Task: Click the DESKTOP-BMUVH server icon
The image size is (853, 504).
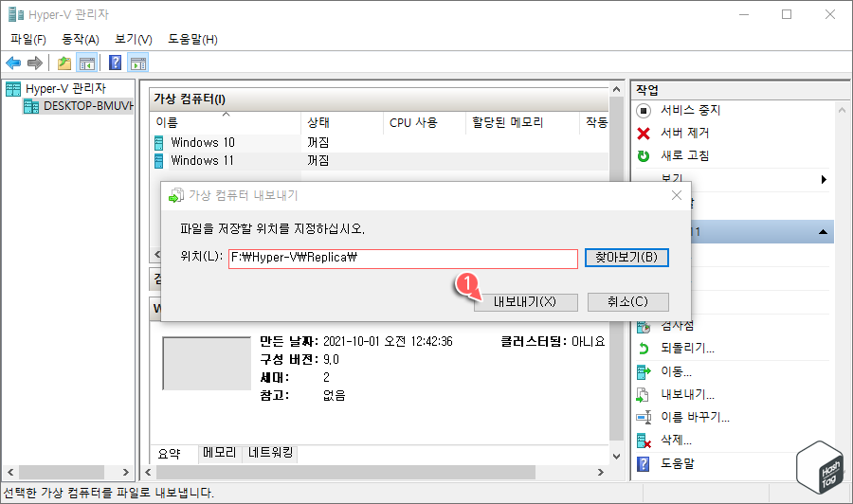Action: (x=31, y=106)
